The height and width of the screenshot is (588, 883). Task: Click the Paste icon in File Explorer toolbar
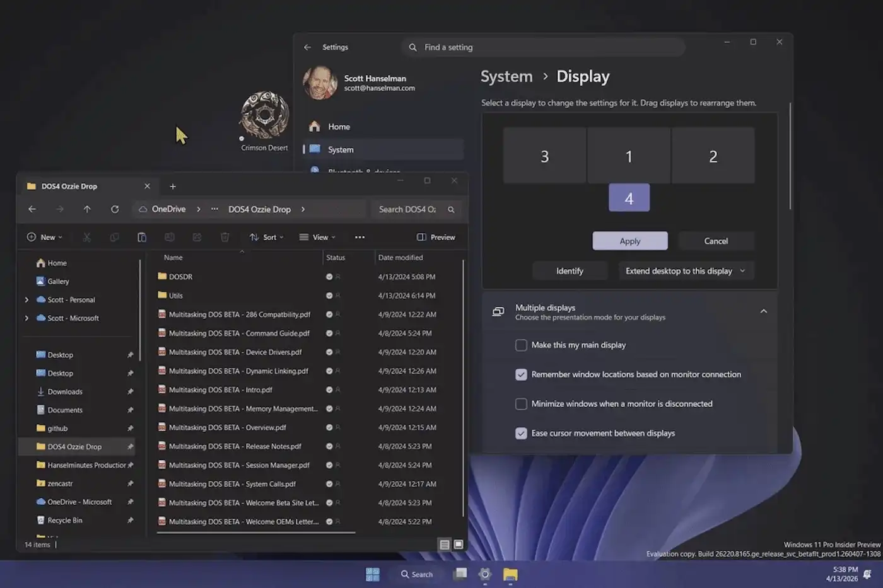point(142,237)
